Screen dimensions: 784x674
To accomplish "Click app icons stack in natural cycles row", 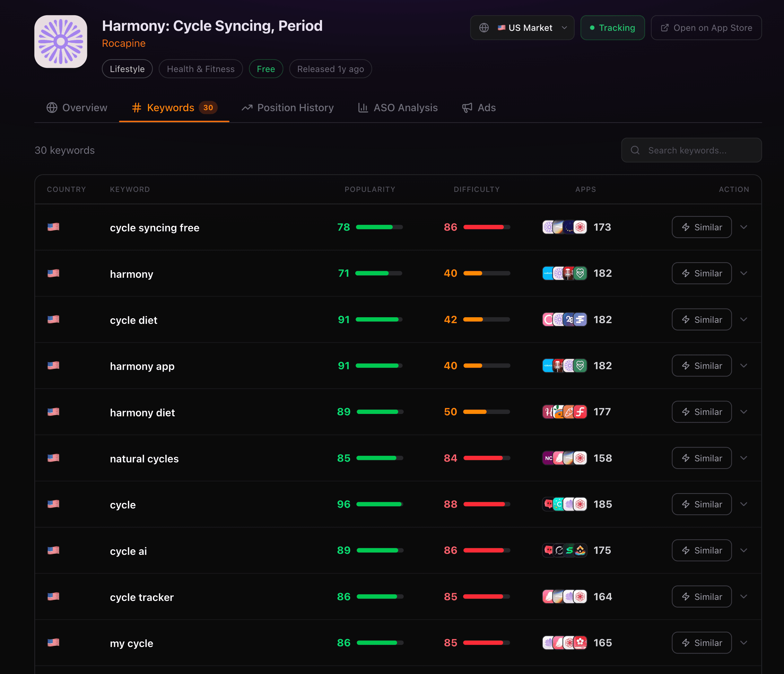I will pos(565,458).
